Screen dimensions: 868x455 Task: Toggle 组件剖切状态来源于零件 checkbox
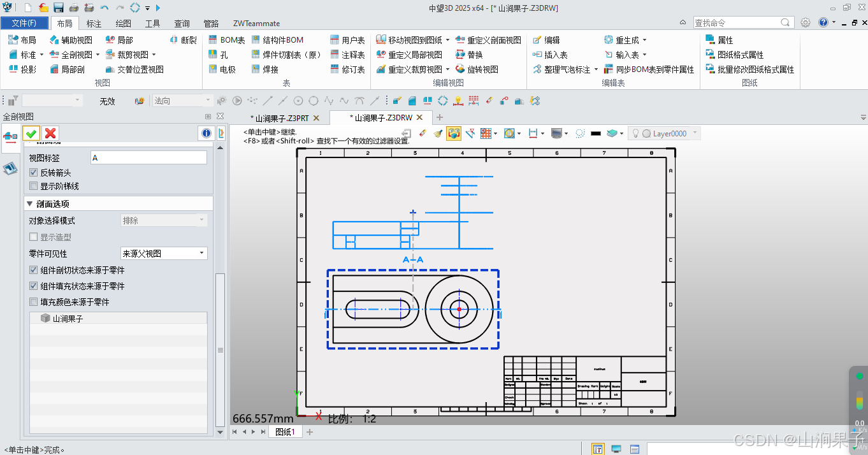point(34,270)
